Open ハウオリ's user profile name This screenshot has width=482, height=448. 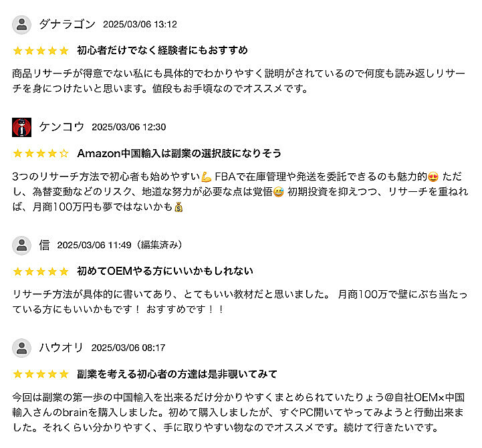[x=61, y=348]
